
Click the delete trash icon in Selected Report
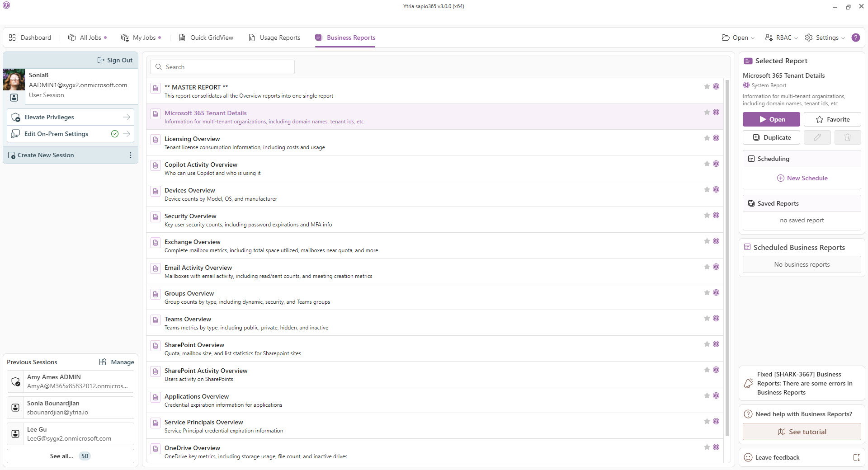pyautogui.click(x=847, y=137)
